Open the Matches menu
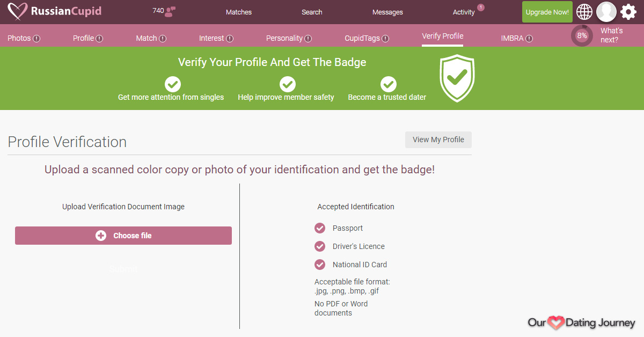Viewport: 644px width, 337px height. [x=239, y=12]
